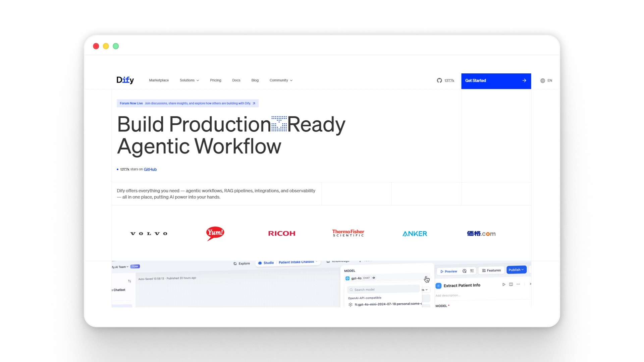This screenshot has width=644, height=362.
Task: Switch to the Studio tab
Action: pos(266,263)
